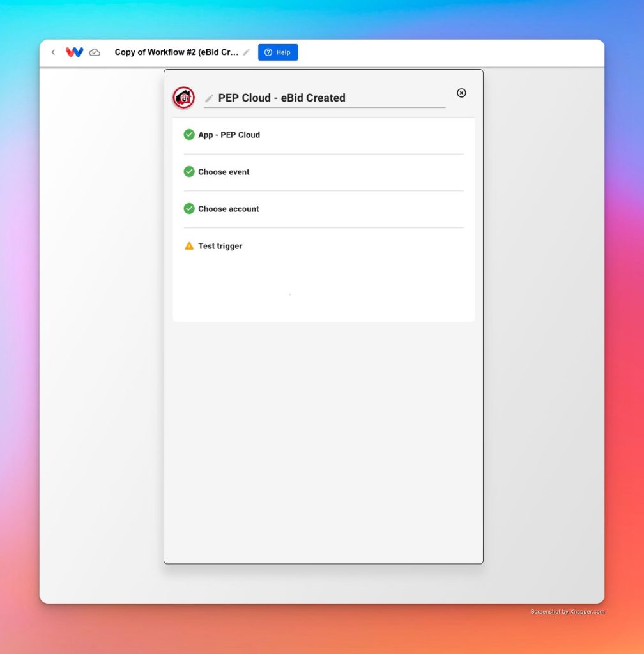Viewport: 644px width, 654px height.
Task: Expand the Test trigger section
Action: [324, 246]
